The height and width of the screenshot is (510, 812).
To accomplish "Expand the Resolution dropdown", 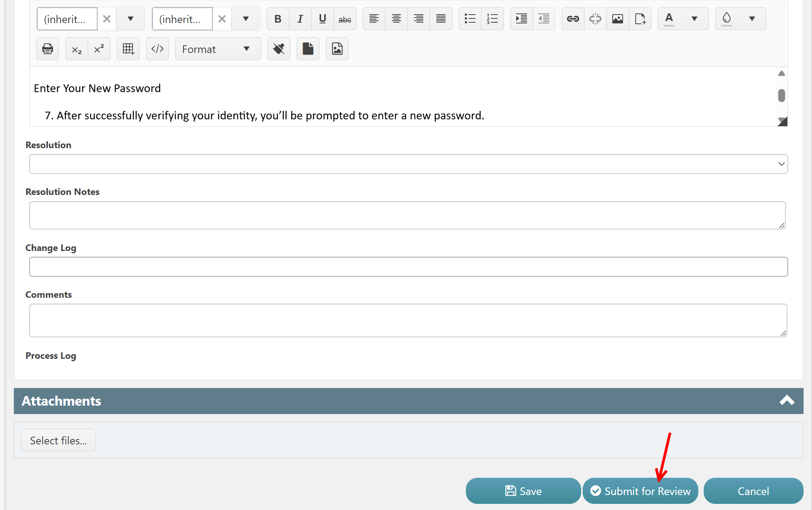I will tap(408, 164).
